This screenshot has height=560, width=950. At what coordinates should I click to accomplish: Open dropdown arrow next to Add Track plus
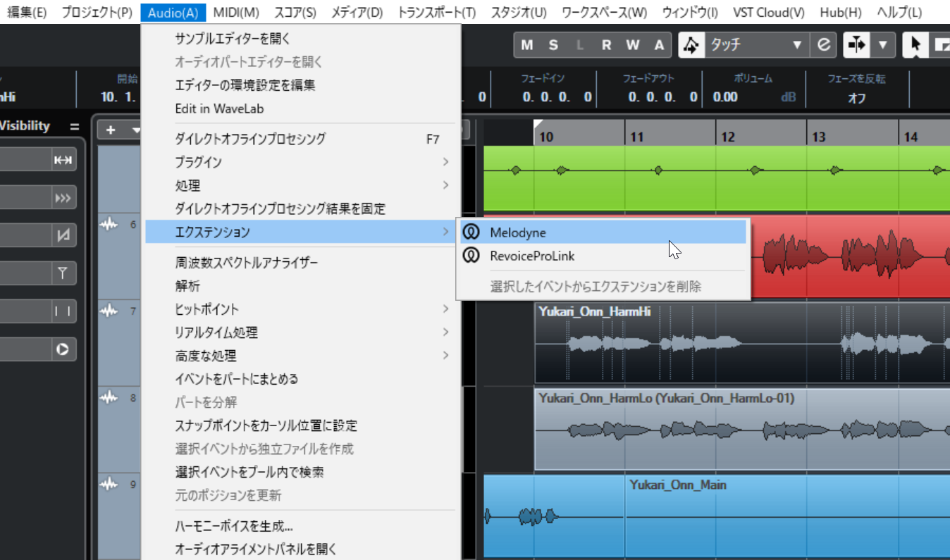136,130
